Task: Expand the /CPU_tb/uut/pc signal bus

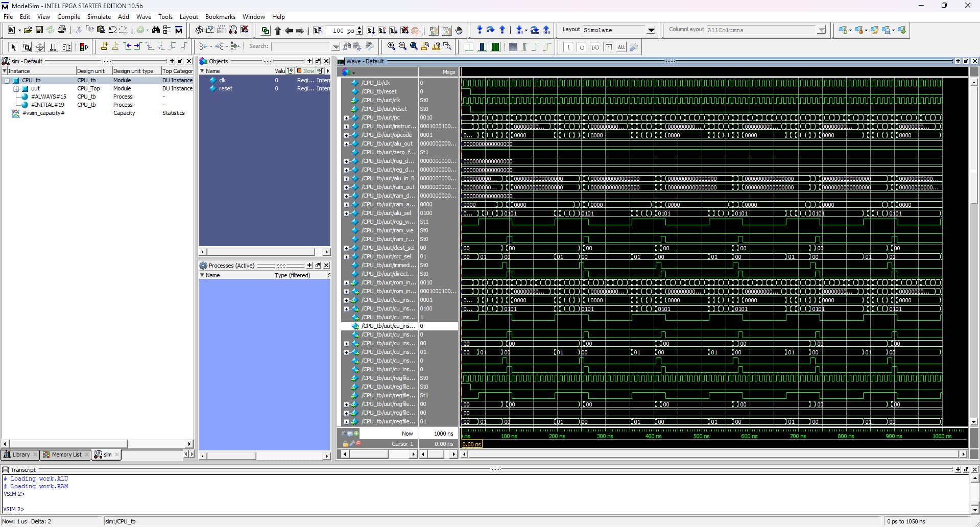Action: click(x=346, y=117)
